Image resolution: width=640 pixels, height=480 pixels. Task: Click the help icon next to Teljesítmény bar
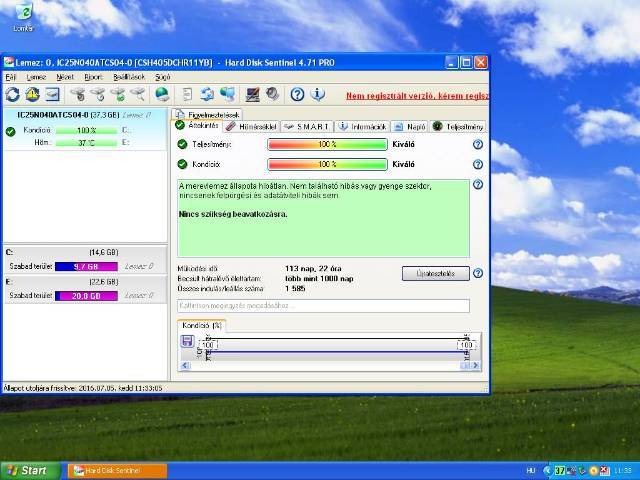pyautogui.click(x=478, y=145)
